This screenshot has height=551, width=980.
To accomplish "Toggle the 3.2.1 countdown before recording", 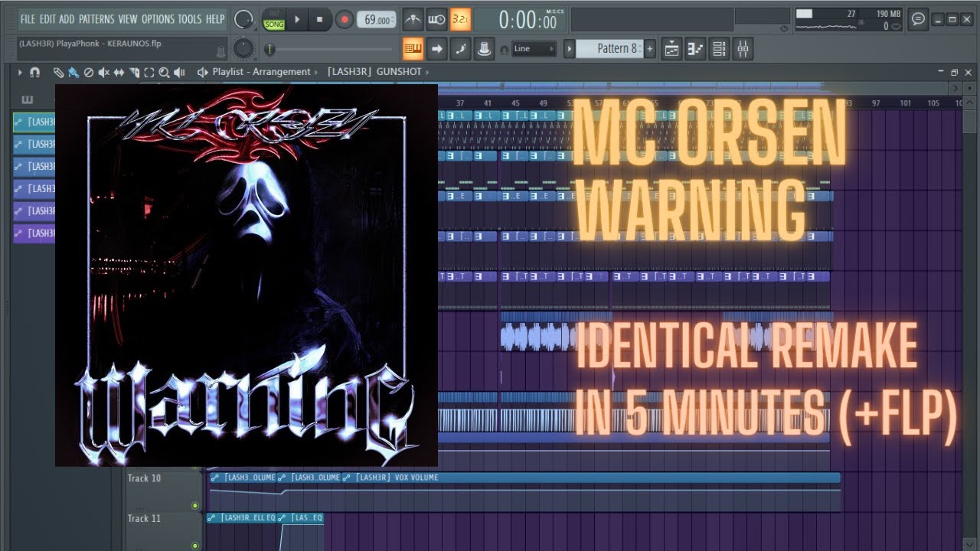I will pos(460,19).
